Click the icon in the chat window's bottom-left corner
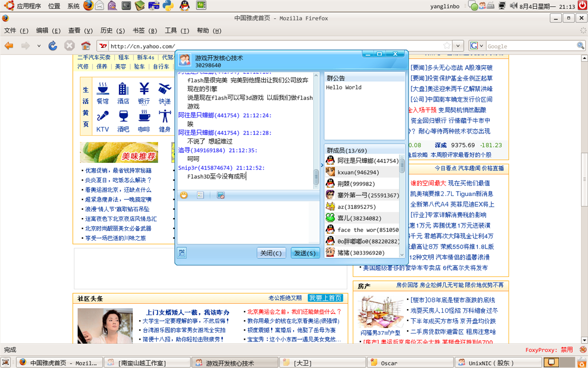 coord(181,253)
